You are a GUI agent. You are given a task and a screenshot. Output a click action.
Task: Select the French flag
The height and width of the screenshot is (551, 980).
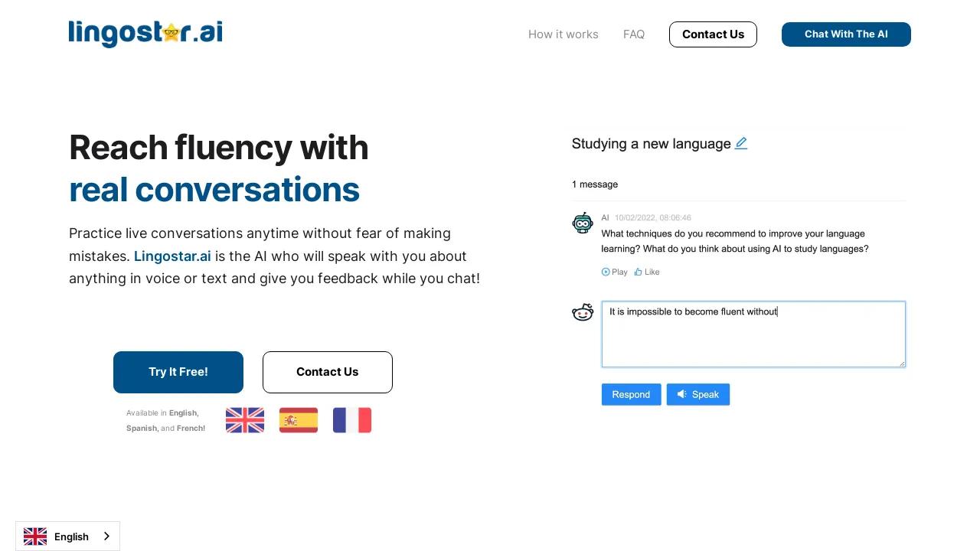tap(352, 420)
